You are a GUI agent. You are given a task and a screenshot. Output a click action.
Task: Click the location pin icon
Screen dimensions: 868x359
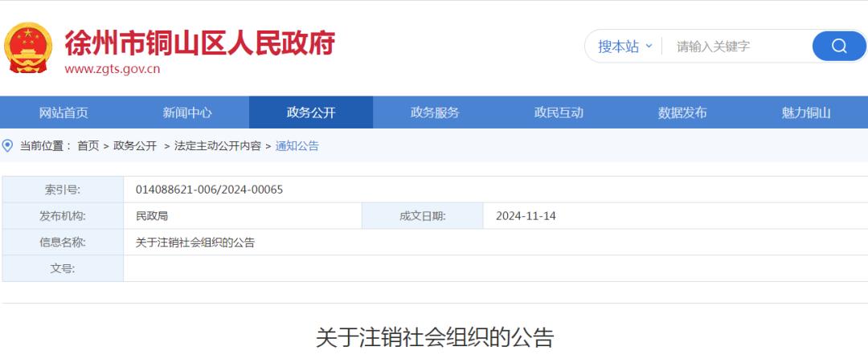(8, 145)
